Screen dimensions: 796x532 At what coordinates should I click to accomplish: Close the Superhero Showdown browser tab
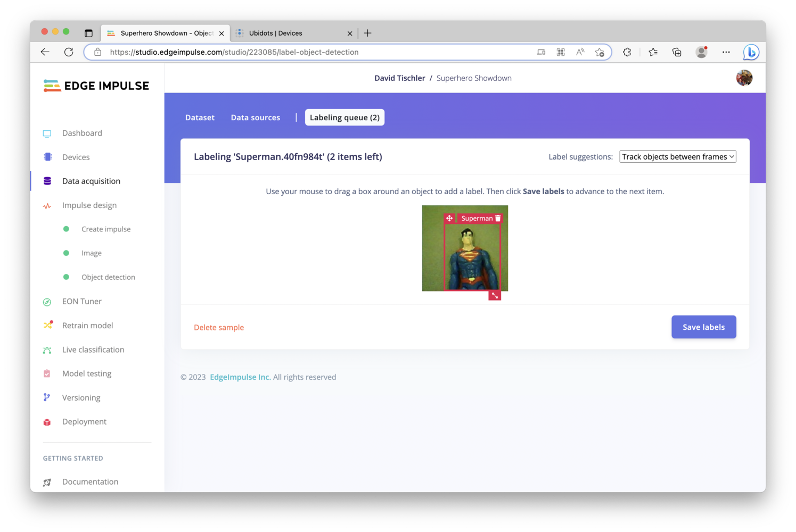[221, 34]
